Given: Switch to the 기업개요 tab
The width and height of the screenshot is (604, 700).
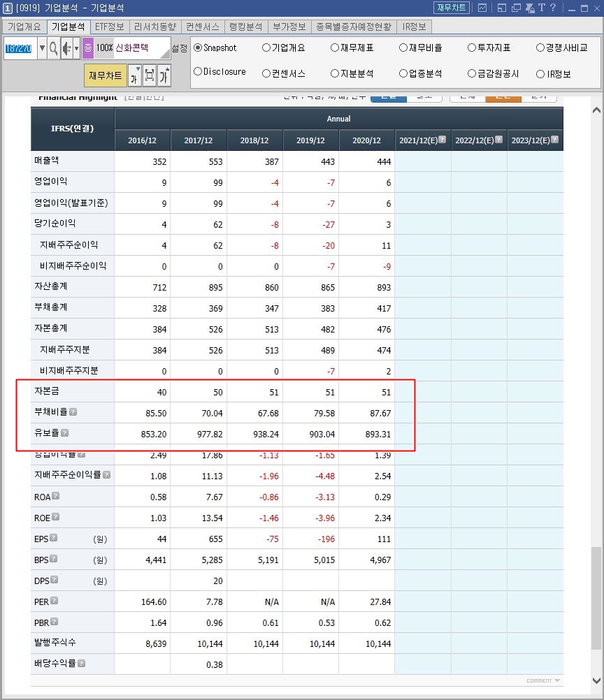Looking at the screenshot, I should 24,27.
